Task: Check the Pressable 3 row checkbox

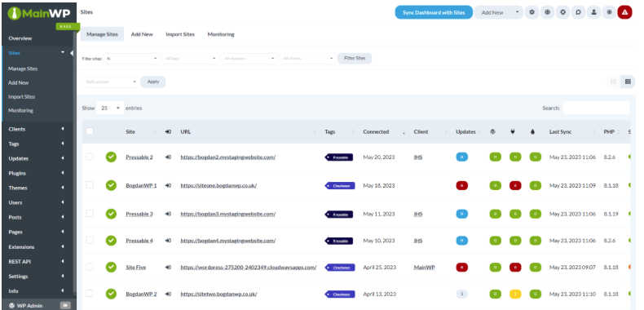Action: click(x=90, y=214)
